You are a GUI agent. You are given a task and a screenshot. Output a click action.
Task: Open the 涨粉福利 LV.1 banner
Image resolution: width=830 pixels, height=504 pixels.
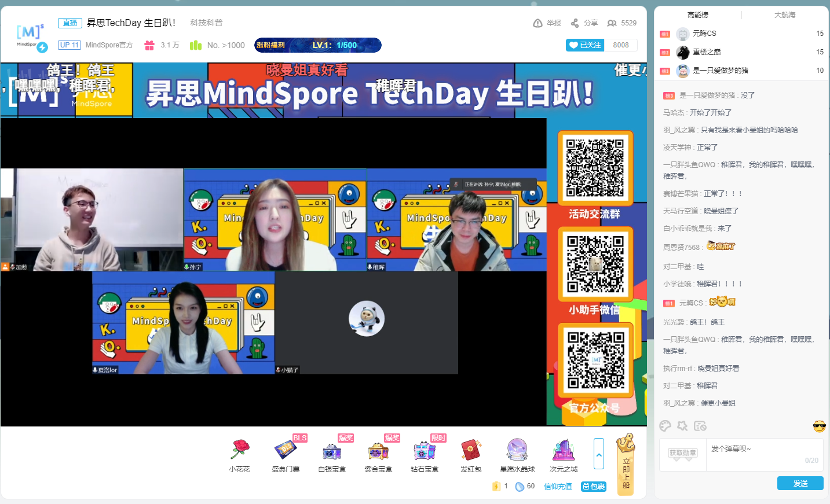coord(317,45)
